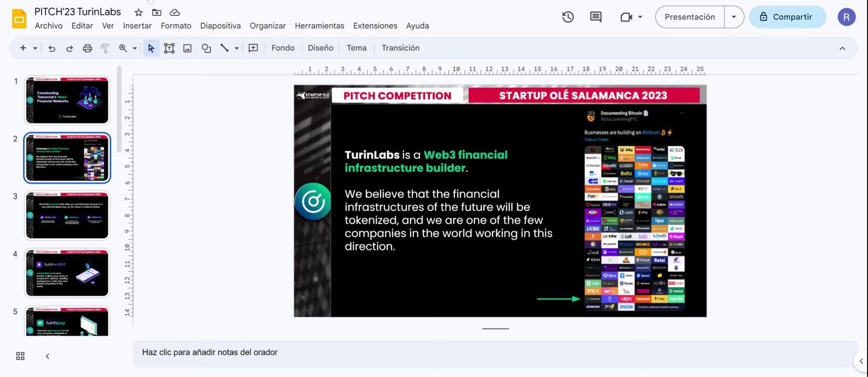Image resolution: width=868 pixels, height=377 pixels.
Task: Open the Extensiones menu
Action: coord(375,26)
